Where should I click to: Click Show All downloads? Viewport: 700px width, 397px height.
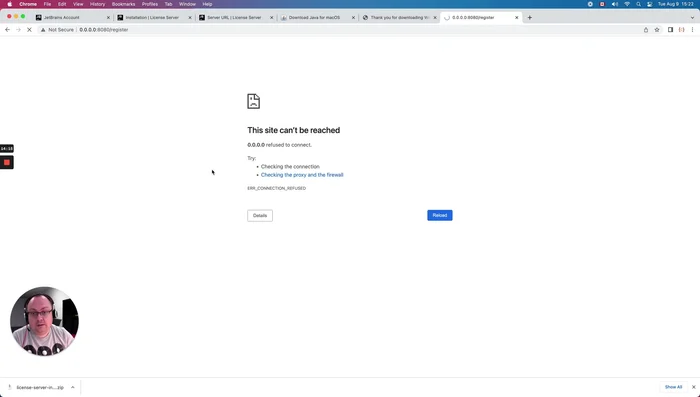coord(673,387)
